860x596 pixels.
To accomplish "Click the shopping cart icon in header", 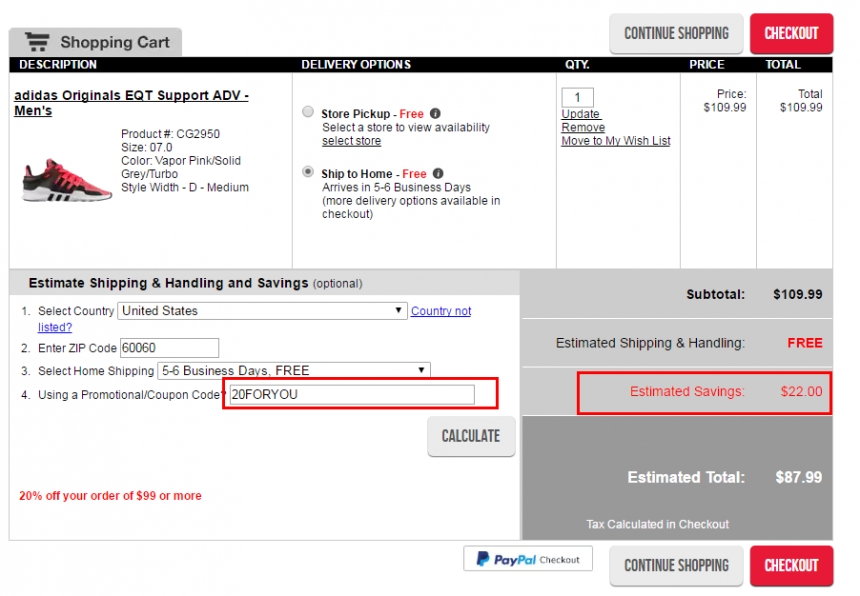I will point(37,42).
